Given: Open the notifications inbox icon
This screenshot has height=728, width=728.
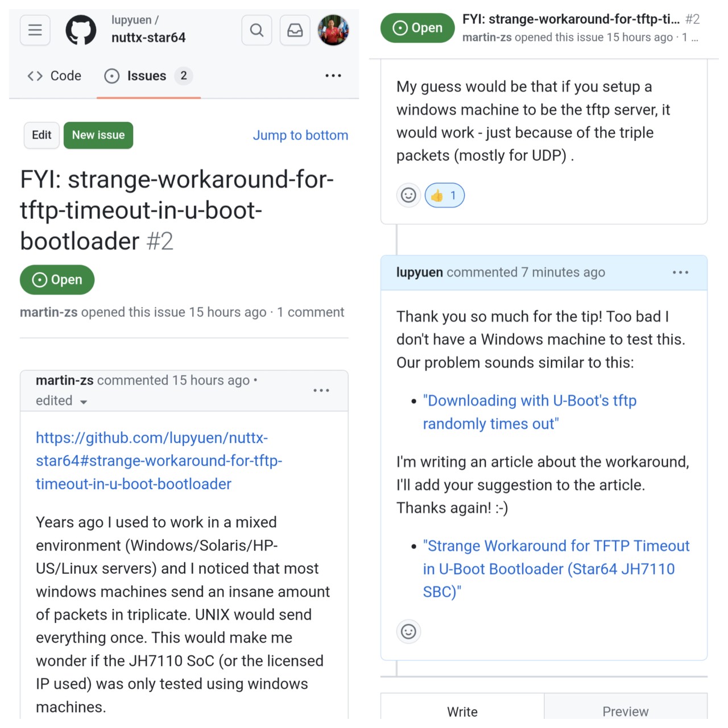Looking at the screenshot, I should (x=295, y=30).
